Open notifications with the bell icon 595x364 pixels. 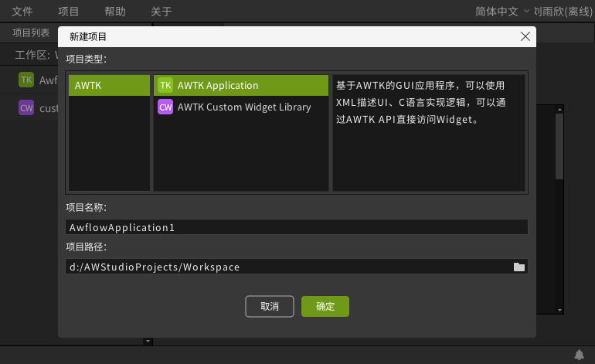pos(579,355)
